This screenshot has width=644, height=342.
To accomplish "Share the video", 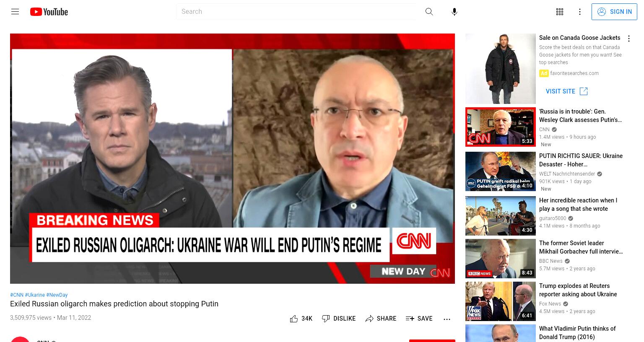I will click(x=381, y=319).
